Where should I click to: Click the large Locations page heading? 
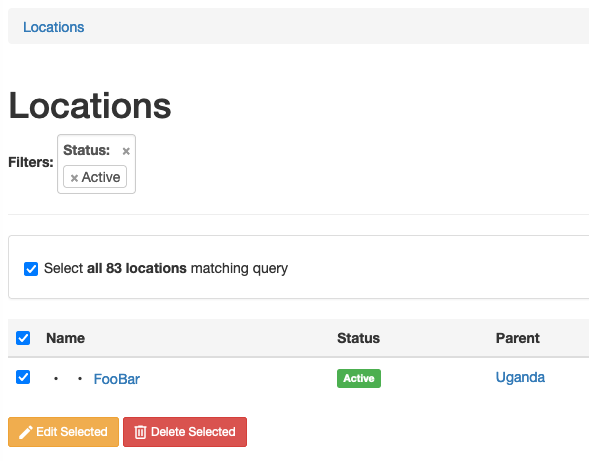(x=90, y=106)
